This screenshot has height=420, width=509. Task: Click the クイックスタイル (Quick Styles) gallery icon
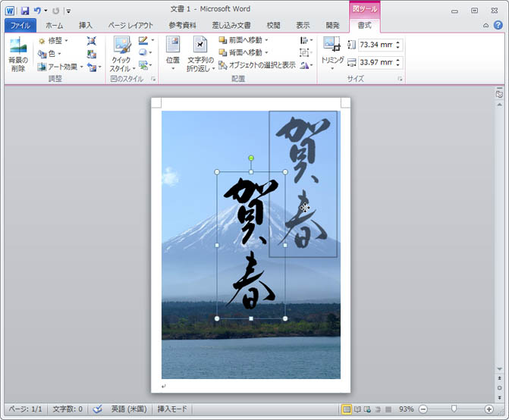tap(121, 47)
